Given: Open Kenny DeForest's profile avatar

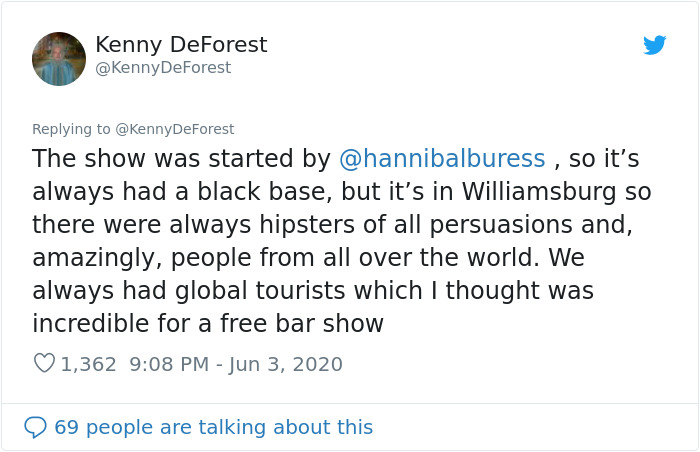Looking at the screenshot, I should (x=59, y=59).
